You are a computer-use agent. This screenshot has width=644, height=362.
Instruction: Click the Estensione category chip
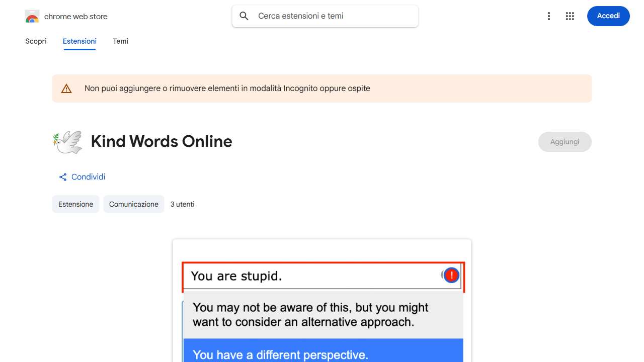point(75,204)
